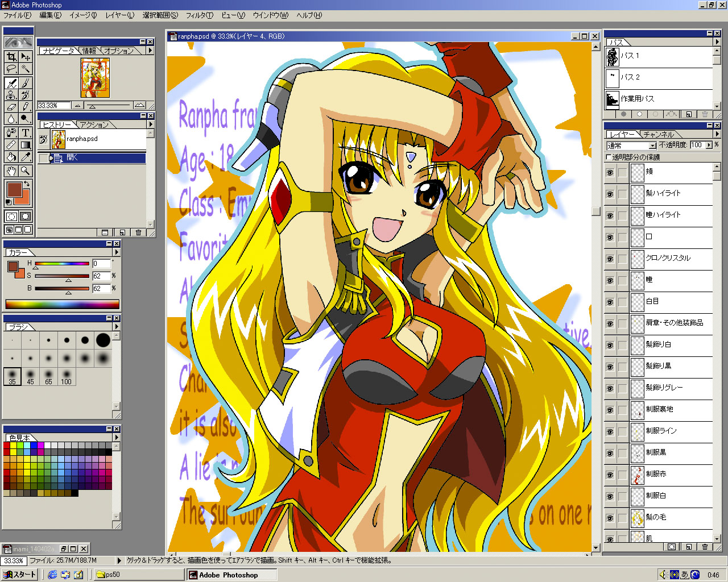Toggle visibility of 制服ライン layer
Screen dimensions: 728x582
[610, 431]
